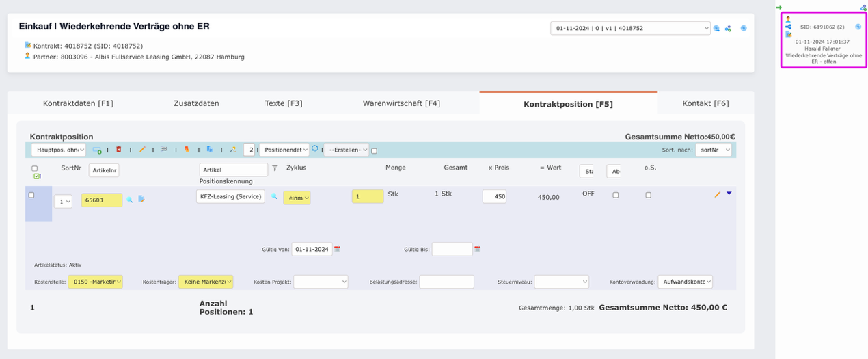Click the empty Gültig Bis field
Screen dimensions: 868x359
[x=452, y=249]
